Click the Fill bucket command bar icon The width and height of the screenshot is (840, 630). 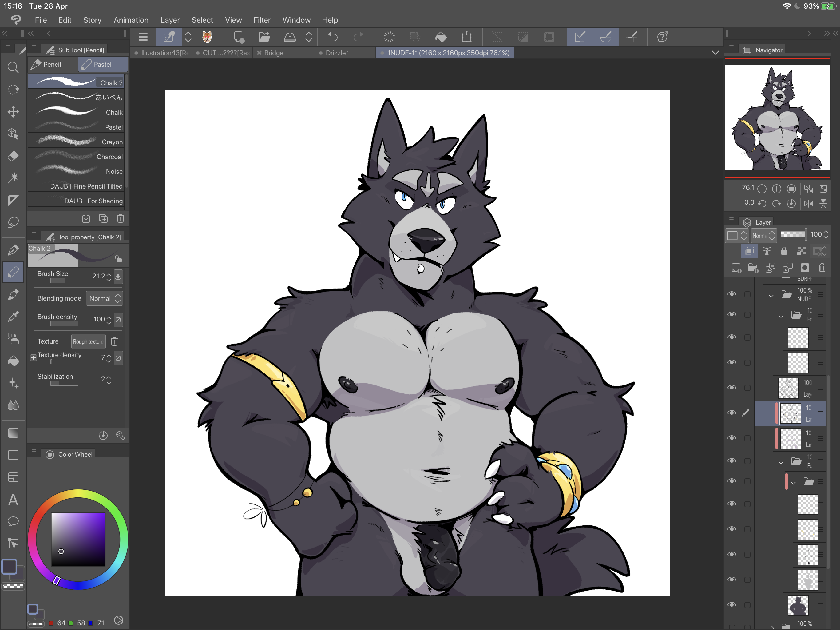(x=441, y=37)
